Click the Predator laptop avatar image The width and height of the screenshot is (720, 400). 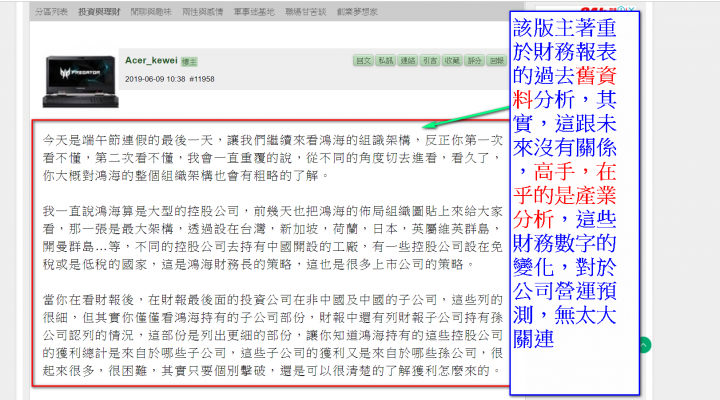[80, 82]
